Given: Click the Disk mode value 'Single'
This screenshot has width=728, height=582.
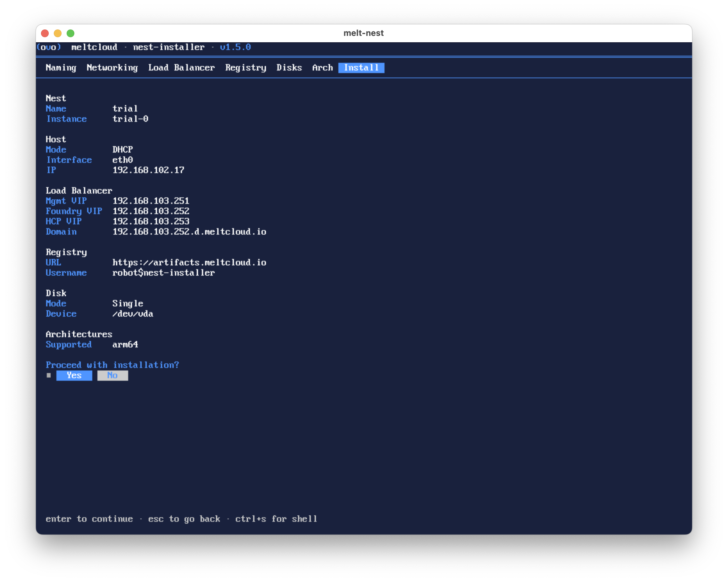Looking at the screenshot, I should [x=128, y=303].
